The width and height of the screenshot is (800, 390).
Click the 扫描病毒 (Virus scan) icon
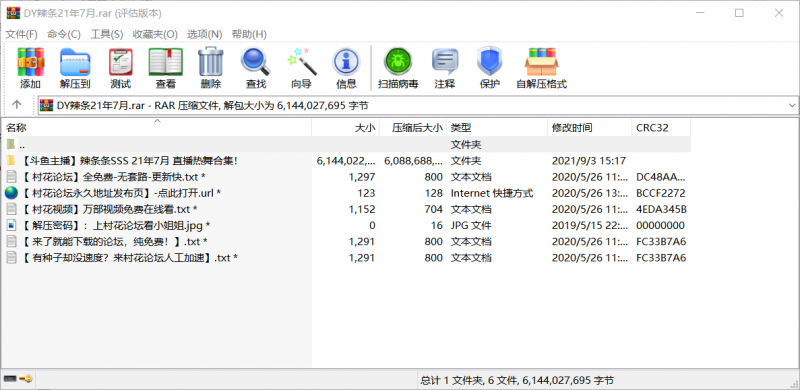tap(398, 62)
